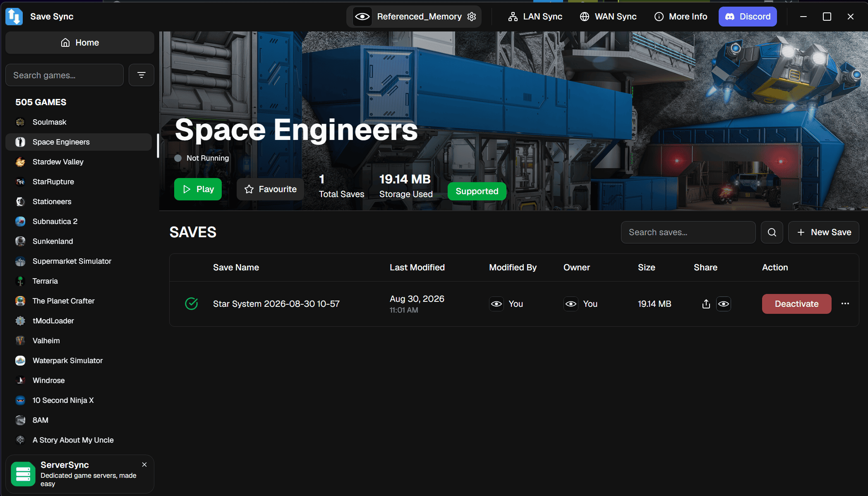The width and height of the screenshot is (868, 496).
Task: Click the Stationeers game icon
Action: 20,202
